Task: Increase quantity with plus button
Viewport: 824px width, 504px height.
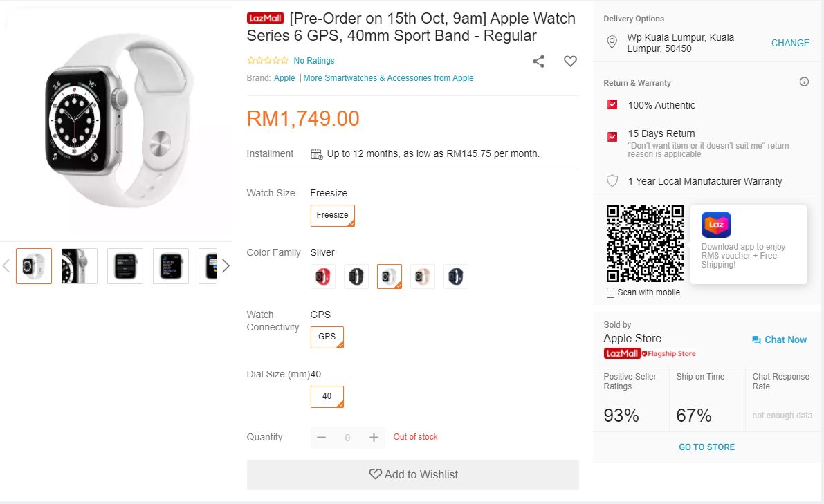Action: tap(374, 437)
